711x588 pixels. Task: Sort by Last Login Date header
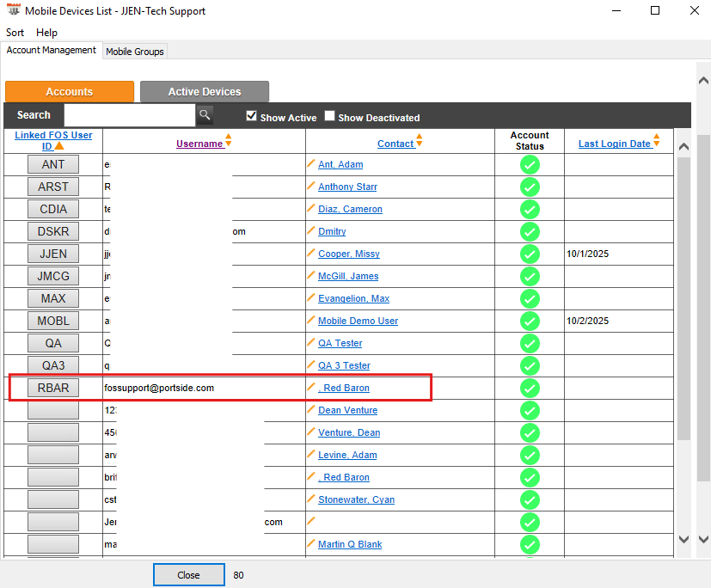coord(614,144)
